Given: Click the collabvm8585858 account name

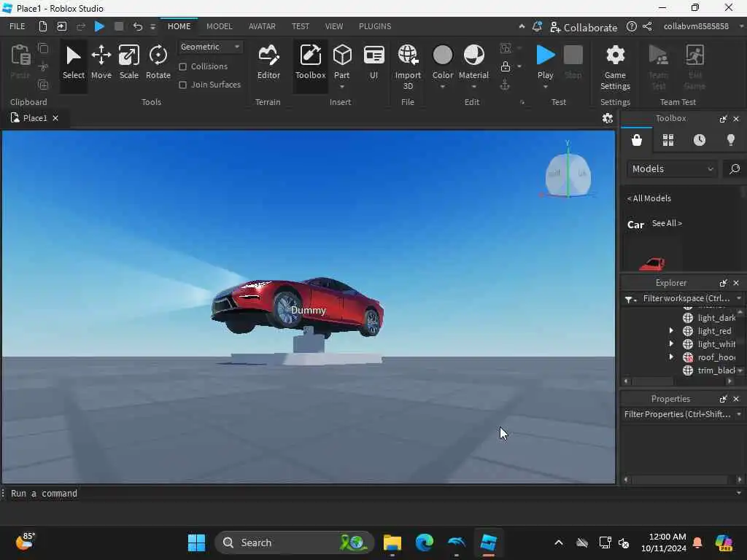Looking at the screenshot, I should (696, 26).
